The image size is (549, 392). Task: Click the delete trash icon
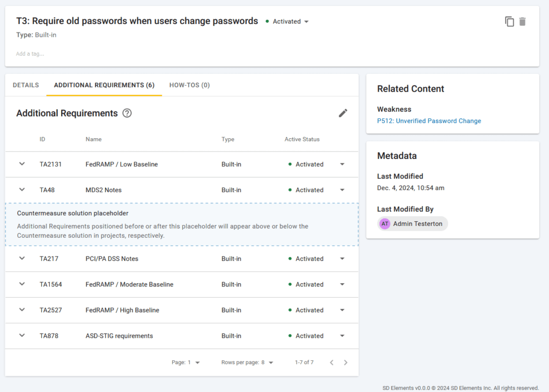[x=522, y=21]
